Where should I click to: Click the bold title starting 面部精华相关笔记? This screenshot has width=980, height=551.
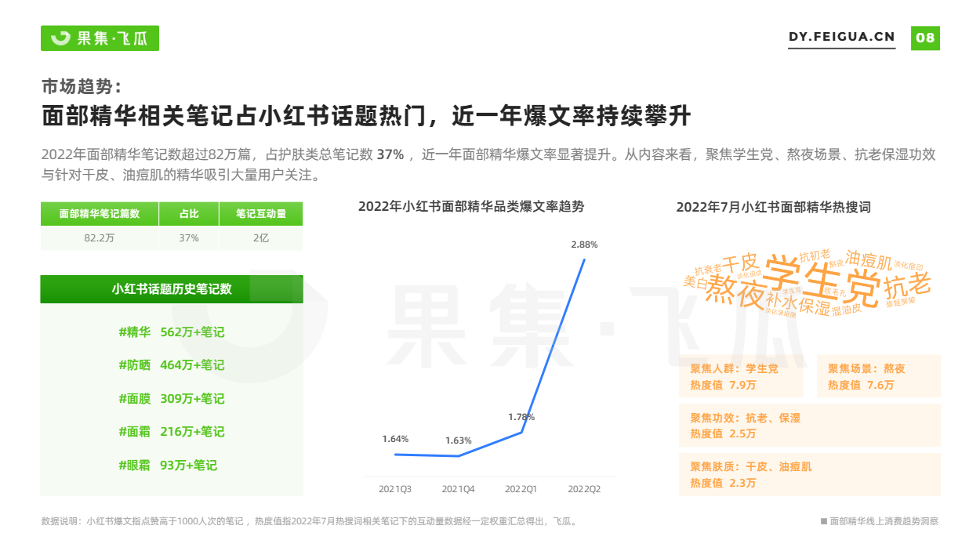(366, 116)
